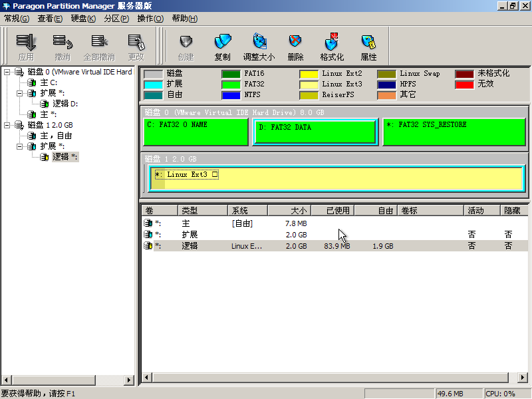Sort list by 隐藏 column header
532x399 pixels.
click(514, 211)
